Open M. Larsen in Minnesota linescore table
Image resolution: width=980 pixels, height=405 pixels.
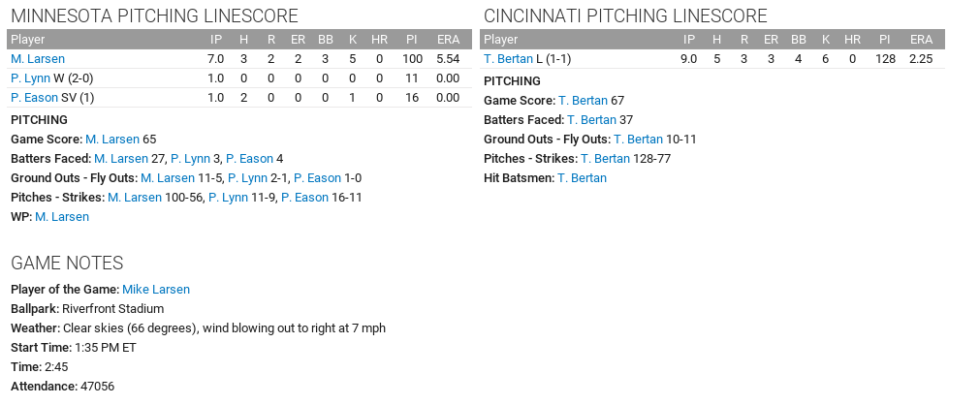[38, 59]
